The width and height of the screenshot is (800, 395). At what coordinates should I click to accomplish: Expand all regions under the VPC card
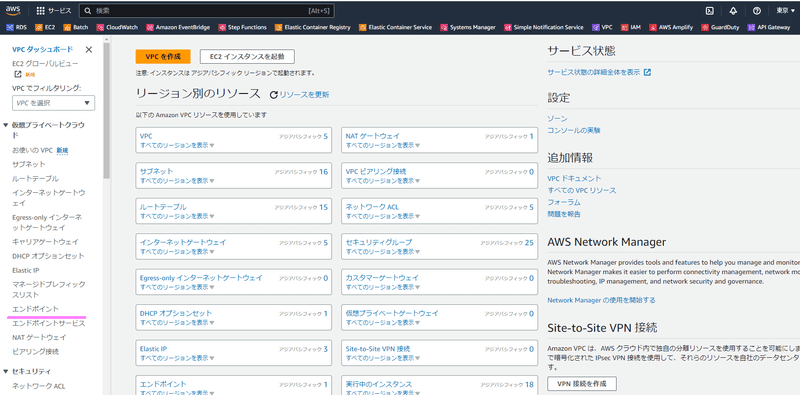click(177, 145)
